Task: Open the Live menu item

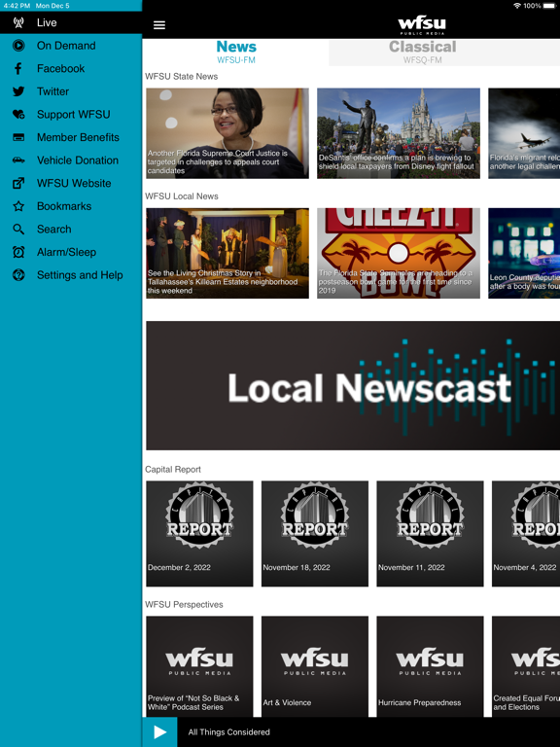Action: click(x=71, y=22)
